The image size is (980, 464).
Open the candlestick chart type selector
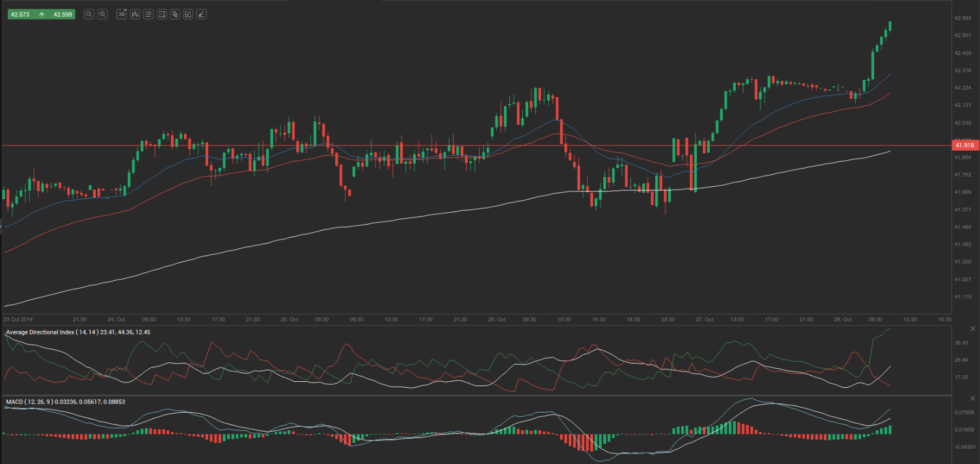(135, 14)
